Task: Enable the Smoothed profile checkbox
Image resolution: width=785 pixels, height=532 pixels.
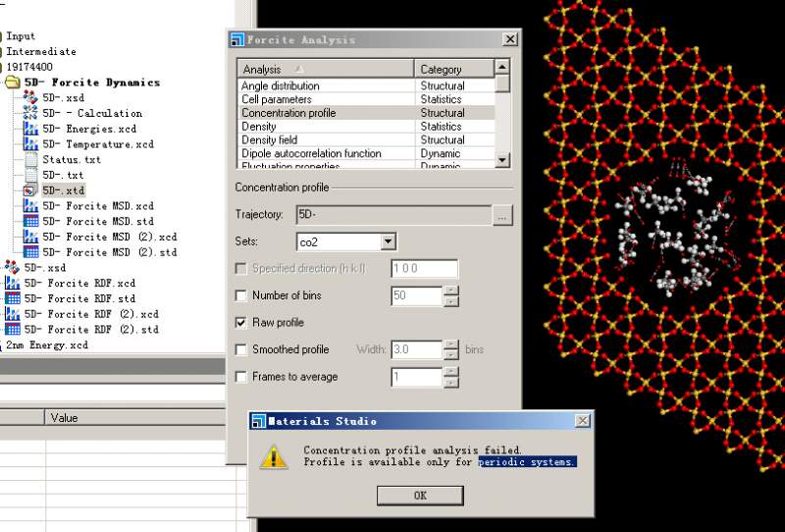Action: (240, 349)
